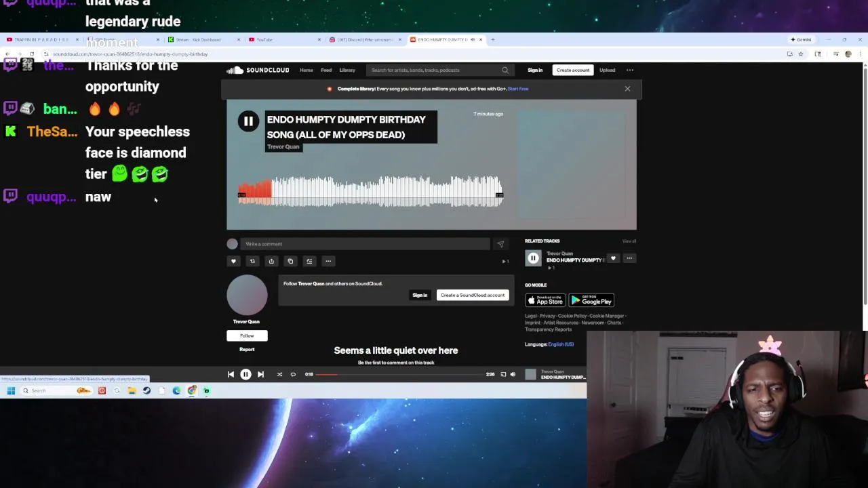This screenshot has width=868, height=488.
Task: Open the header three-dots settings menu
Action: click(x=630, y=70)
